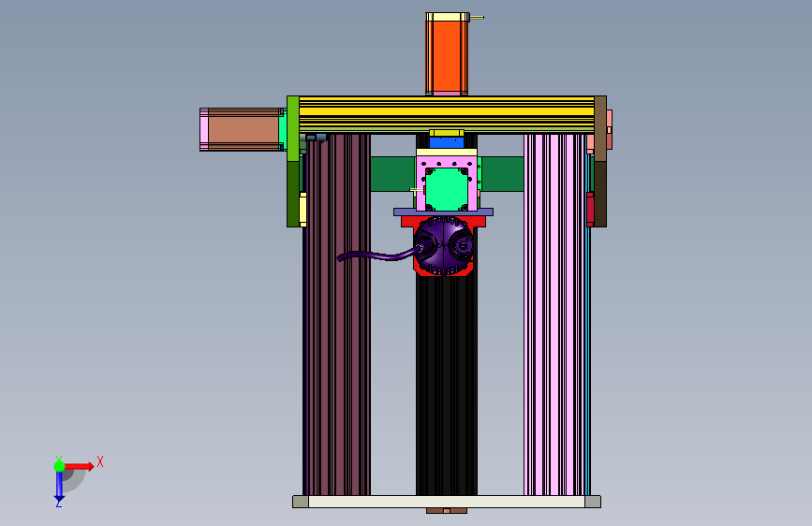Image resolution: width=812 pixels, height=526 pixels.
Task: Select the small red block on right bracket
Action: [590, 209]
